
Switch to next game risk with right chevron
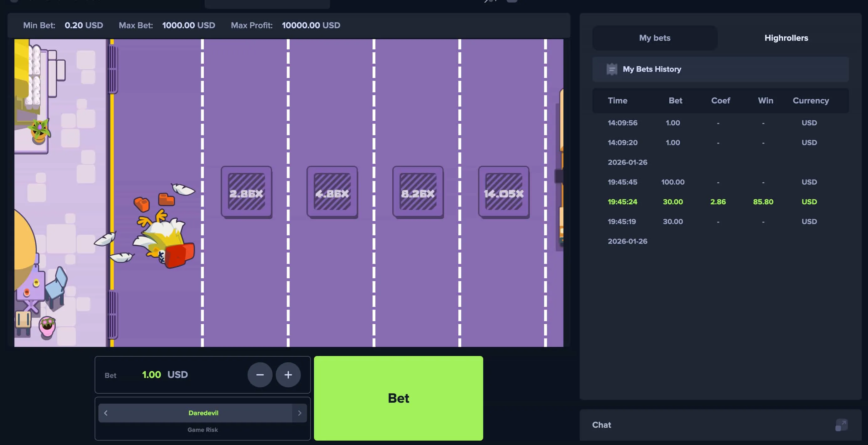pos(299,413)
